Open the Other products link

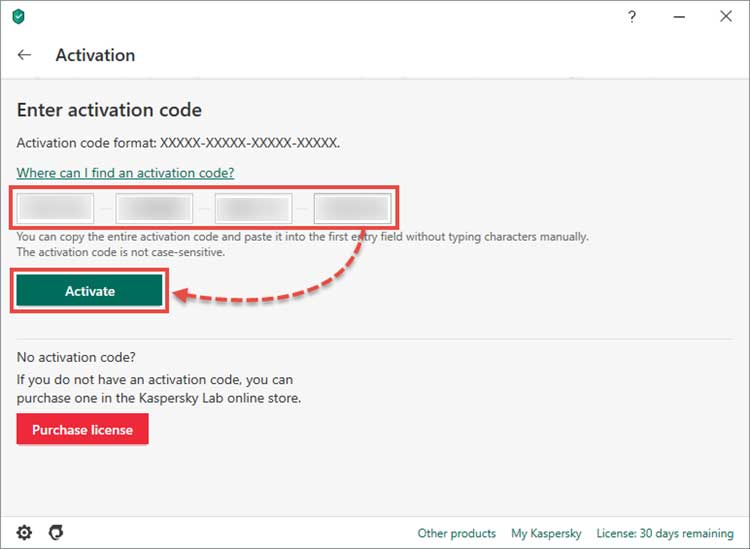[456, 533]
